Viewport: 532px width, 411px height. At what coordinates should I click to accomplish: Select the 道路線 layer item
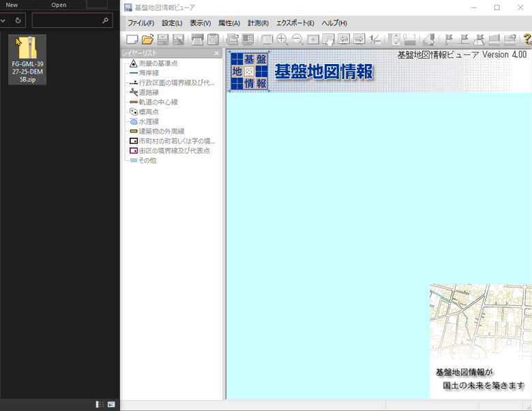(x=148, y=93)
